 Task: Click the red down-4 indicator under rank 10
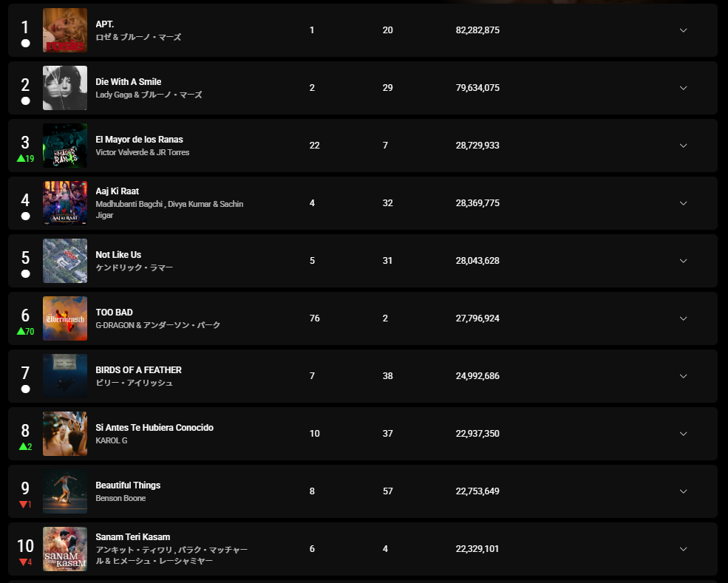(26, 562)
